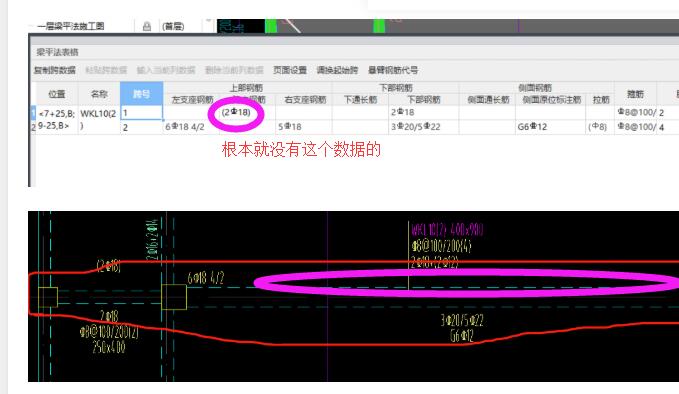The width and height of the screenshot is (679, 394).
Task: Open 悬臂钢筋代号 option
Action: pos(393,70)
